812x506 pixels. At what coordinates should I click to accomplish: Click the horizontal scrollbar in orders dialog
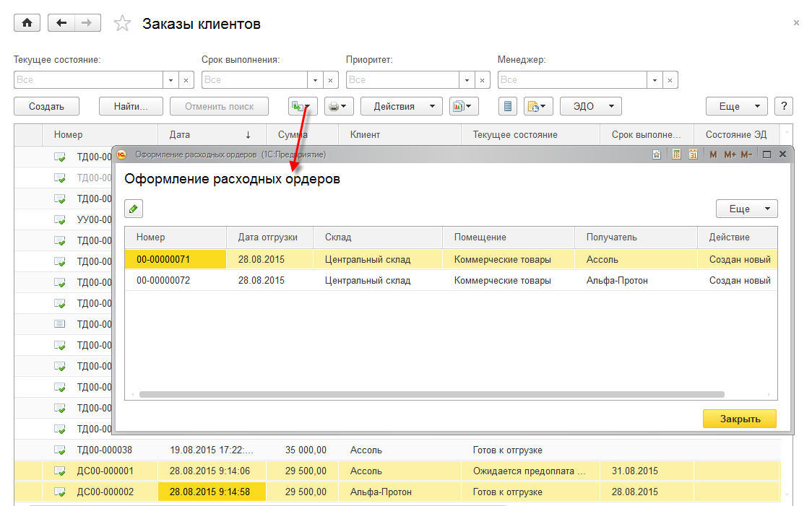[431, 395]
